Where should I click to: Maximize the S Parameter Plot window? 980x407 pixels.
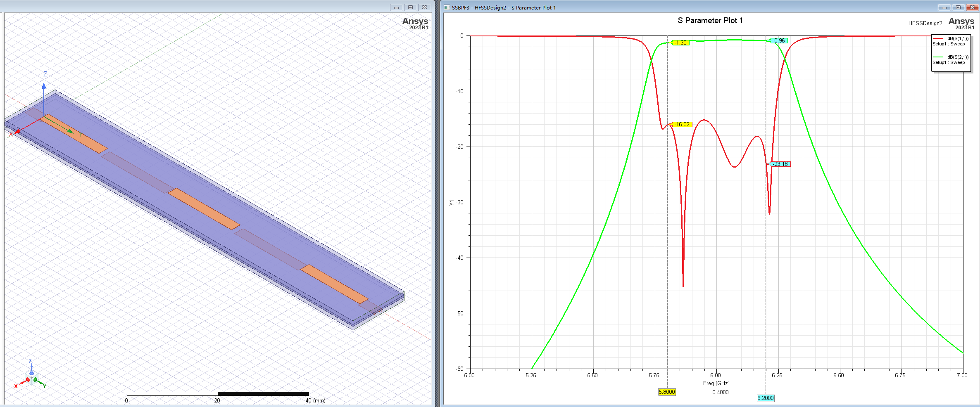(x=958, y=7)
